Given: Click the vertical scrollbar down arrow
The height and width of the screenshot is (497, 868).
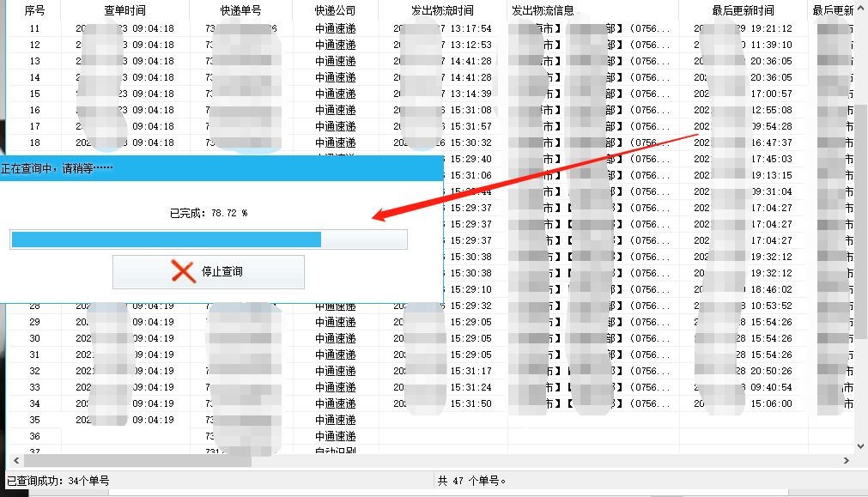Looking at the screenshot, I should 861,447.
